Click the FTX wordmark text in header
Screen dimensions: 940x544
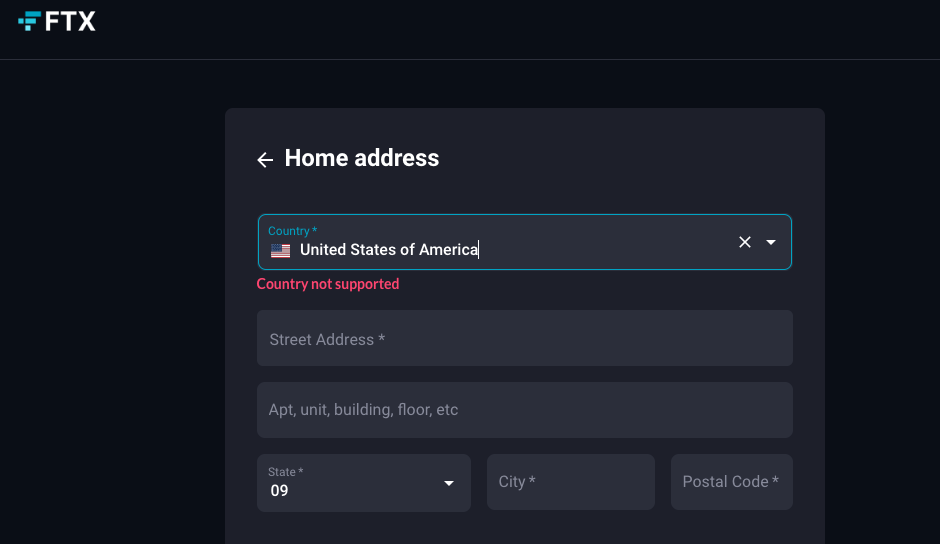[70, 22]
